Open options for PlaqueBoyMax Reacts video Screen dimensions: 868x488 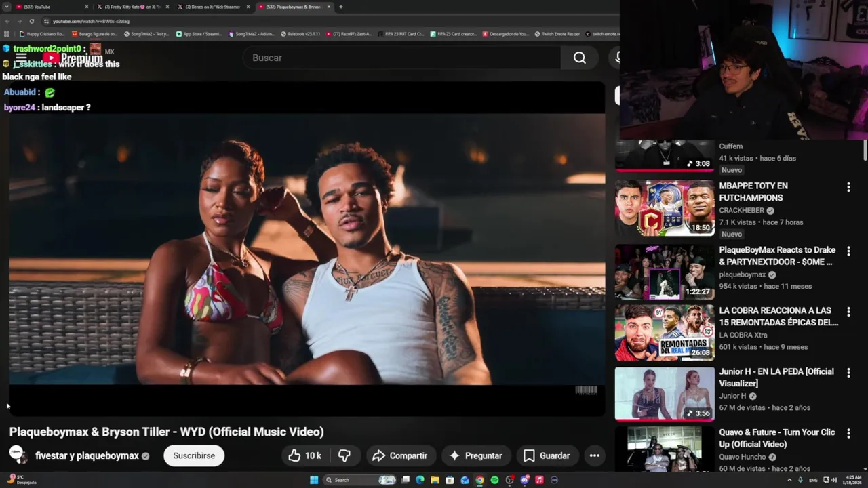pyautogui.click(x=848, y=251)
